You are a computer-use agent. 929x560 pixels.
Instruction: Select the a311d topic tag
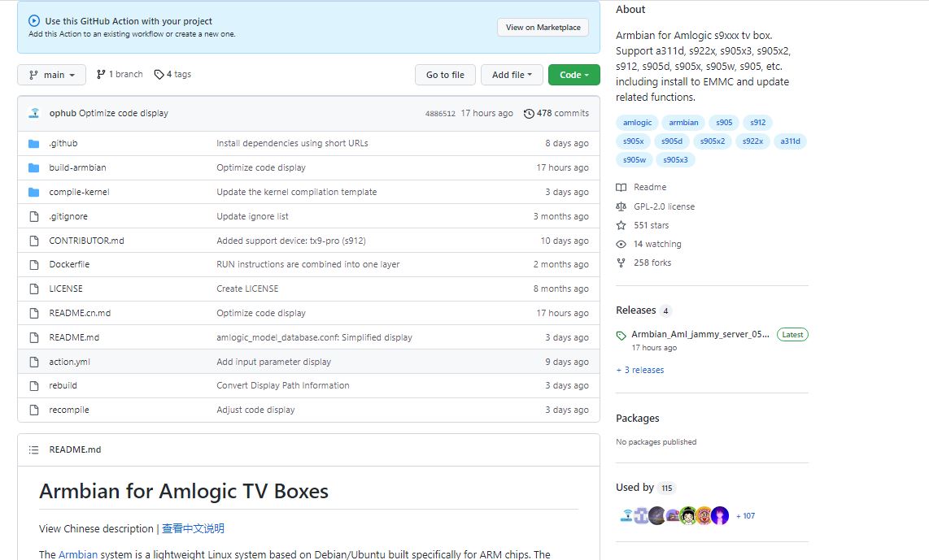pos(790,141)
